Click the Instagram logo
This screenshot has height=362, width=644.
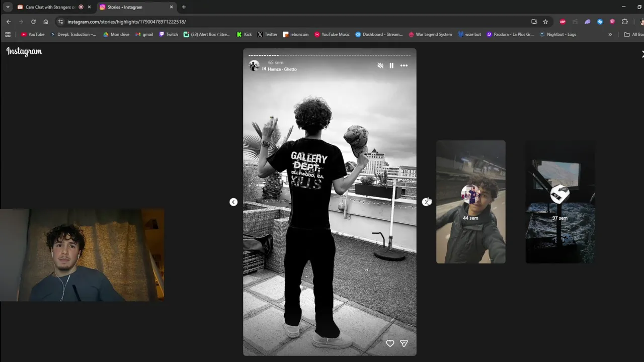(x=24, y=51)
